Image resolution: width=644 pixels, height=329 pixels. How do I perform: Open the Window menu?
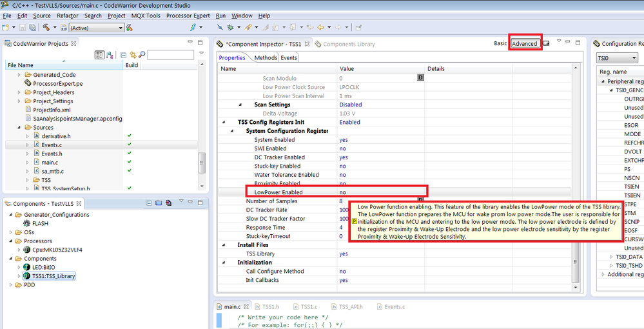point(242,15)
